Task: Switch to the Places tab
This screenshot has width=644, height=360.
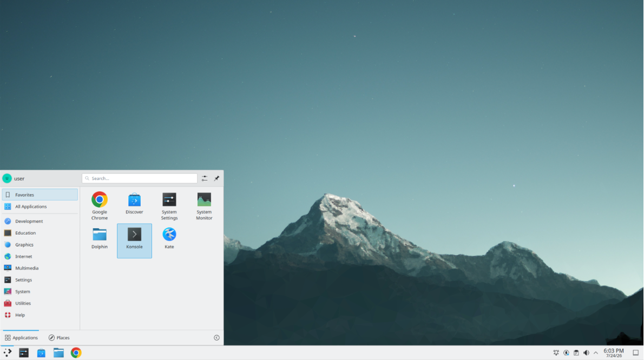Action: pyautogui.click(x=59, y=338)
